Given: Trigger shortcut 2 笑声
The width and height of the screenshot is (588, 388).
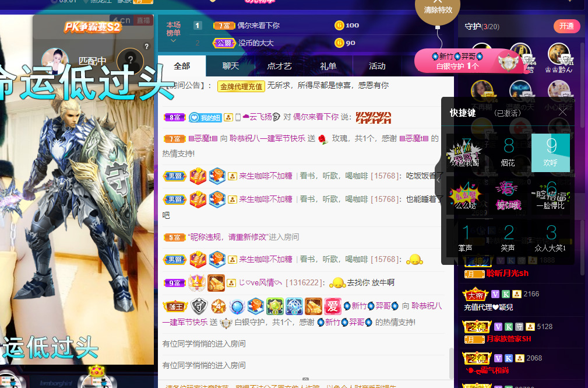Looking at the screenshot, I should pyautogui.click(x=508, y=238).
